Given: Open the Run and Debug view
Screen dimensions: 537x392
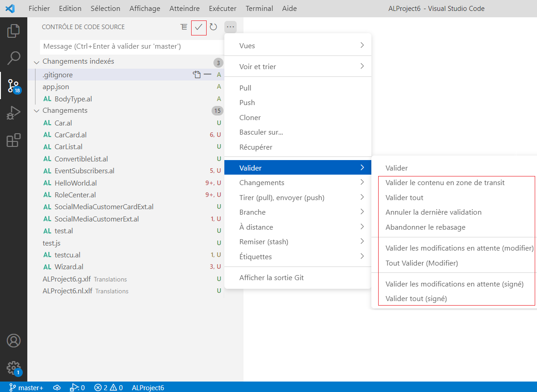Looking at the screenshot, I should pos(14,113).
